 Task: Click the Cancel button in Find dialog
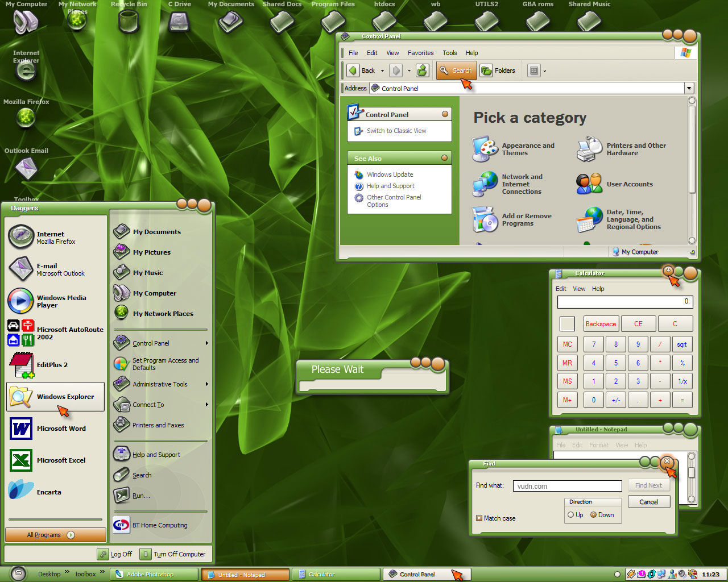[649, 502]
